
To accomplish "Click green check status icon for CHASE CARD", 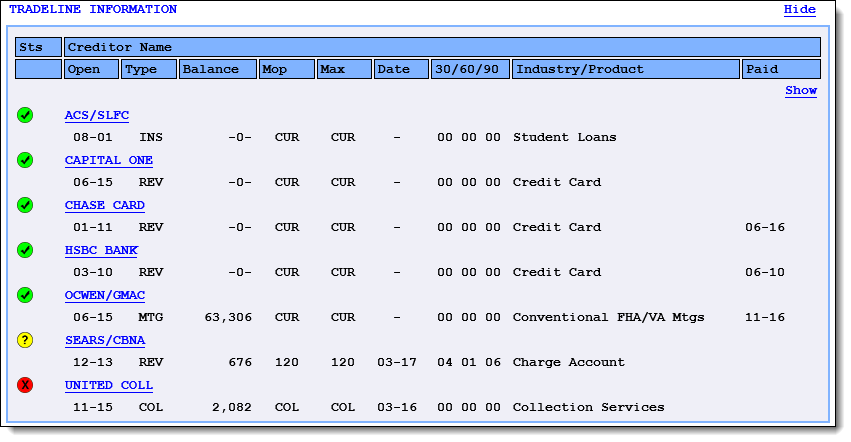I will [25, 205].
